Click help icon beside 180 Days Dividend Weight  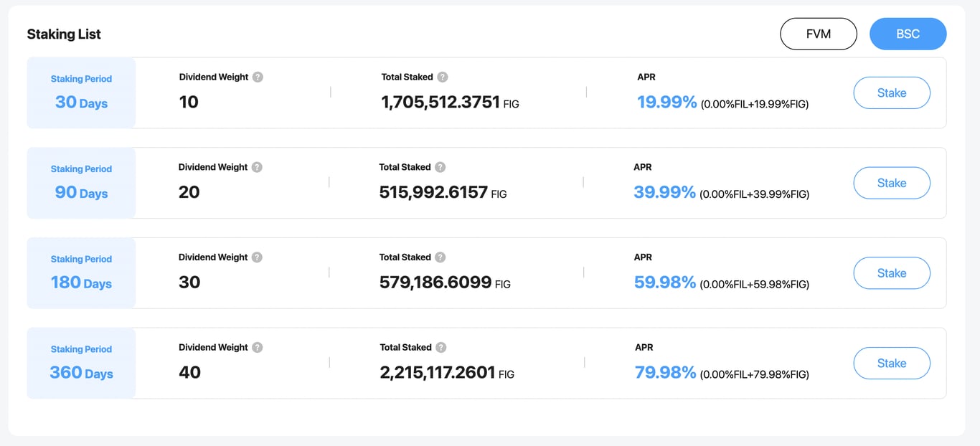(x=257, y=257)
